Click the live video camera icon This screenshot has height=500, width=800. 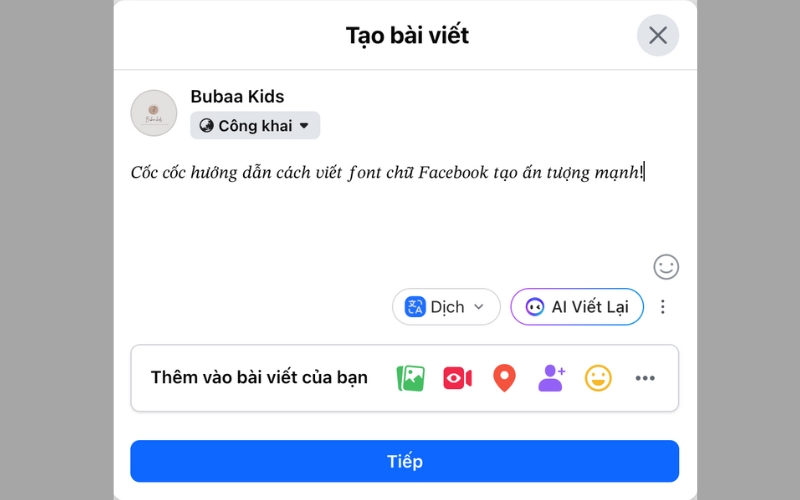click(x=457, y=378)
